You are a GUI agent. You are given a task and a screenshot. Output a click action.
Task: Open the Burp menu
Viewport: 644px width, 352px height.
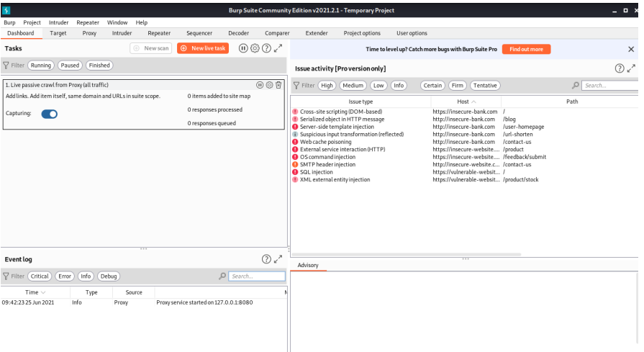(9, 22)
